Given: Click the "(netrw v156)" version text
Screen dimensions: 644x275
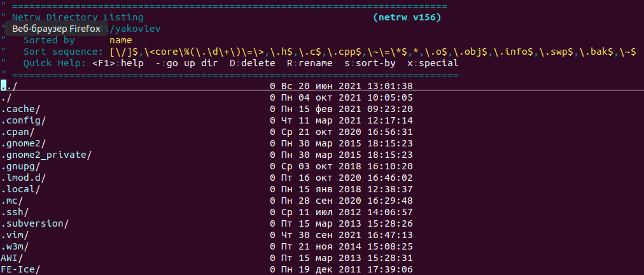Looking at the screenshot, I should pyautogui.click(x=407, y=17).
